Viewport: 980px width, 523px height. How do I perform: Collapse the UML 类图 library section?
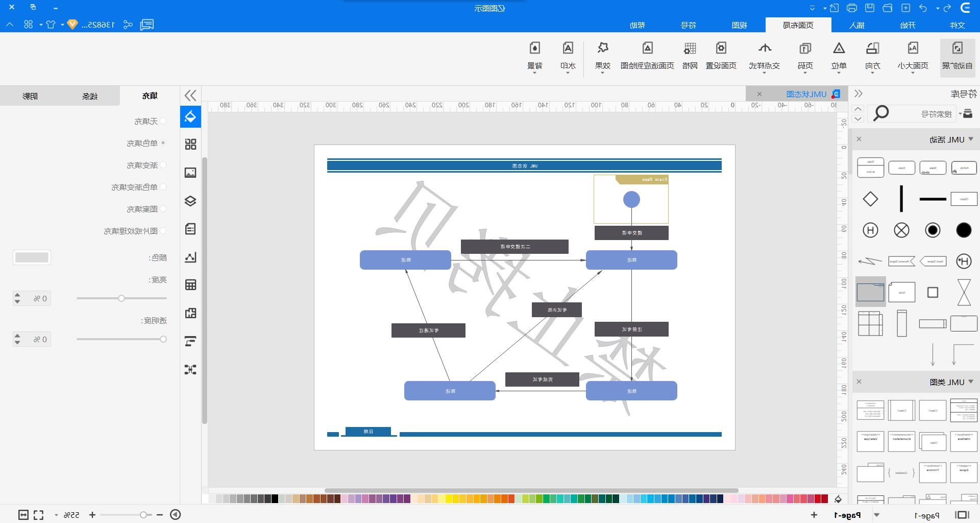pos(971,382)
